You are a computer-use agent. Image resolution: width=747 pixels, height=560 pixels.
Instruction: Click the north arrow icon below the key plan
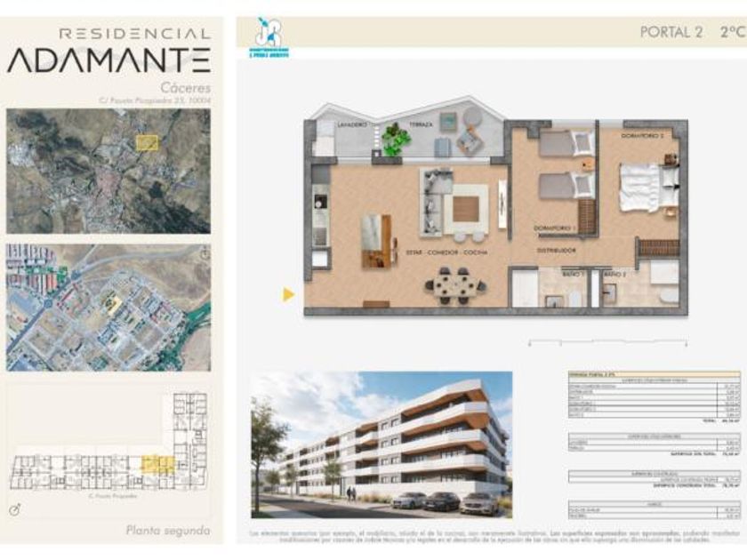15,510
